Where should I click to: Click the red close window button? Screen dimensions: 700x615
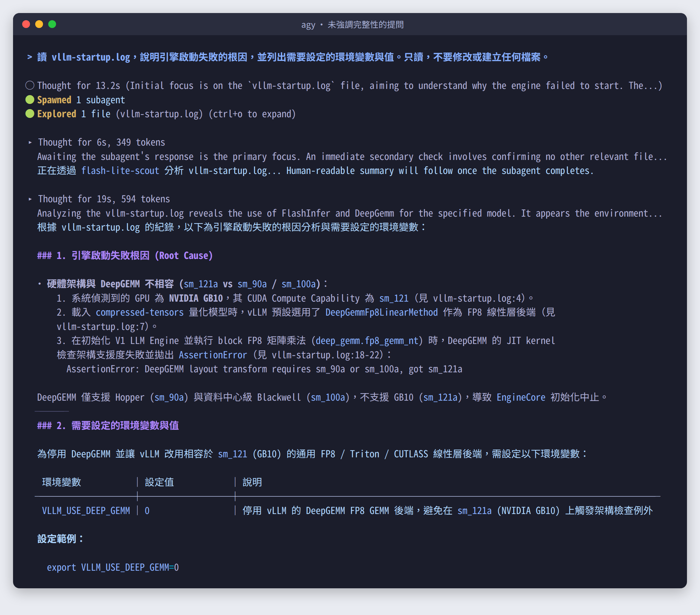click(26, 24)
